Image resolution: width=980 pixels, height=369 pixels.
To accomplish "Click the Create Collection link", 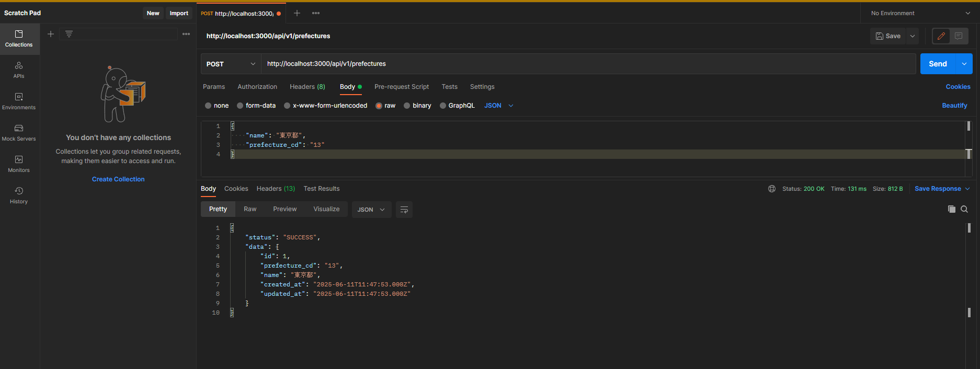I will (118, 179).
